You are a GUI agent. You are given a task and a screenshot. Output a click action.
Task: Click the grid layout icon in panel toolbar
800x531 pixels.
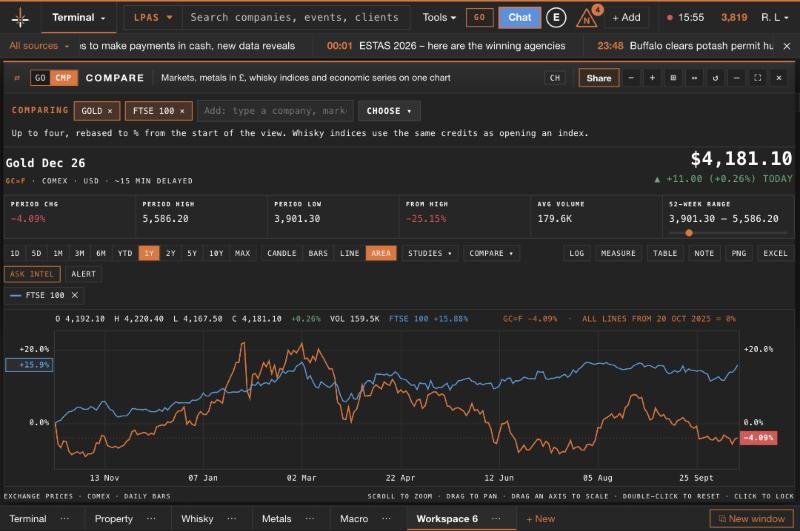click(x=673, y=78)
